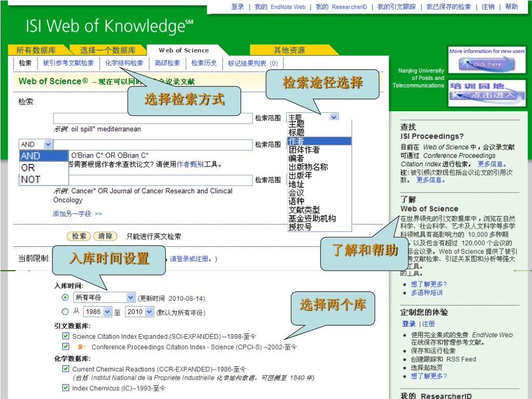Viewport: 532px width, 399px height.
Task: Open the 检索历史 sub-tab
Action: 204,63
